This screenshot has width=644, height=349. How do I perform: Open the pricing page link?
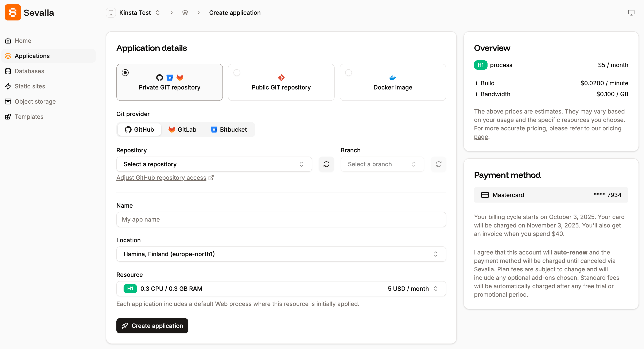[612, 128]
